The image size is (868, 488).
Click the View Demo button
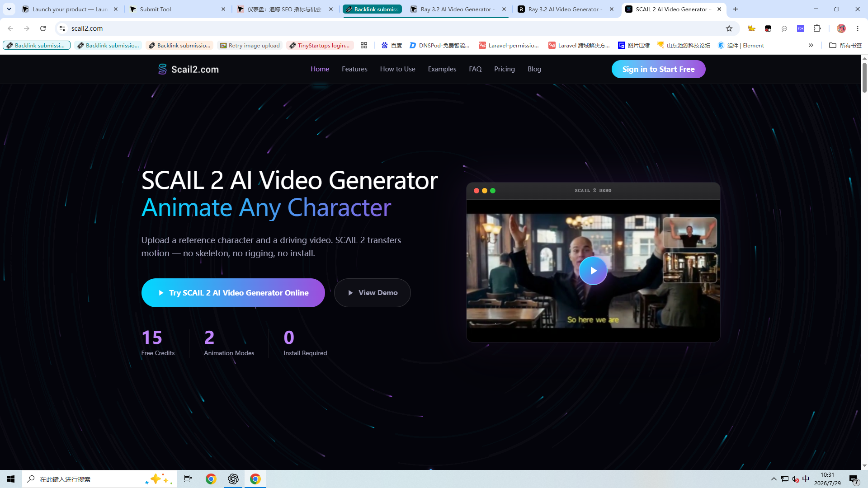tap(373, 293)
